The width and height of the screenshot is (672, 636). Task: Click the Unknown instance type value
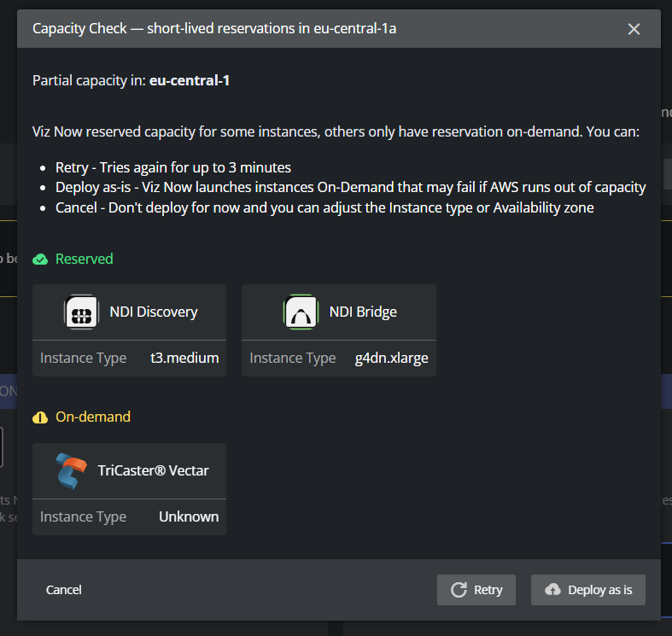189,516
